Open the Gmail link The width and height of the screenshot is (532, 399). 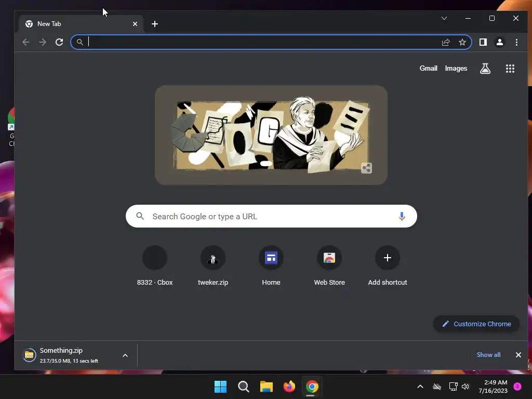[428, 68]
